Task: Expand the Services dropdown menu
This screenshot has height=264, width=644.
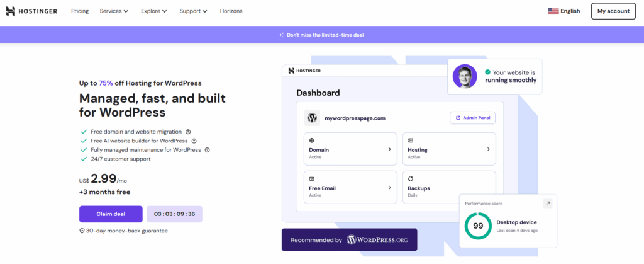Action: click(114, 11)
